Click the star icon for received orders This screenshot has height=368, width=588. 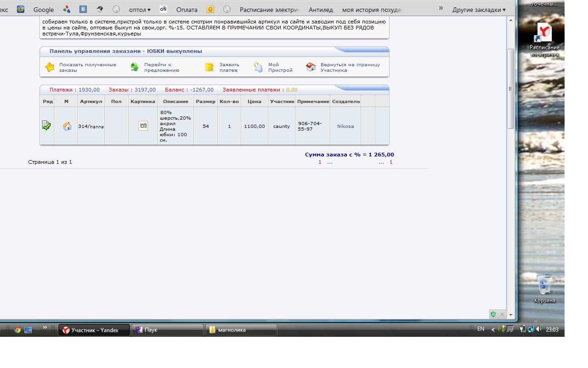point(50,67)
